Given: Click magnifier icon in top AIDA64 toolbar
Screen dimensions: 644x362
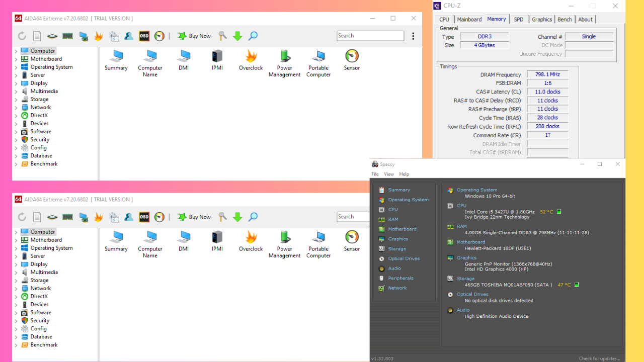Looking at the screenshot, I should (253, 36).
